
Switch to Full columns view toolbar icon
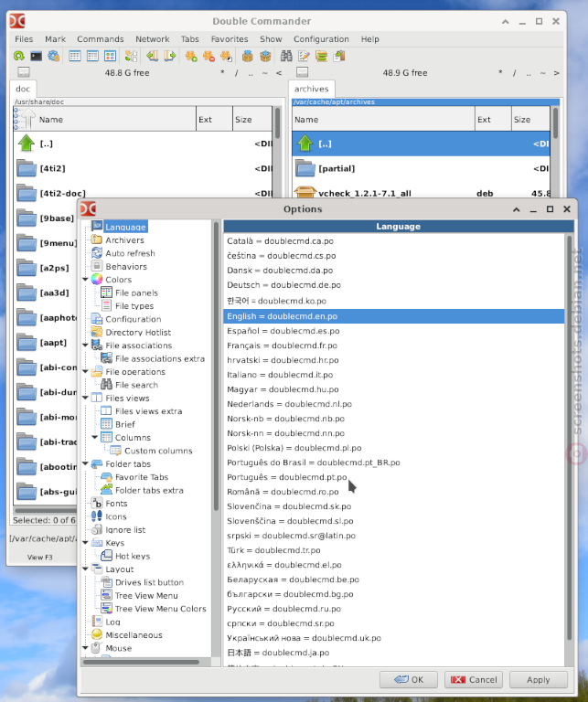[x=92, y=56]
